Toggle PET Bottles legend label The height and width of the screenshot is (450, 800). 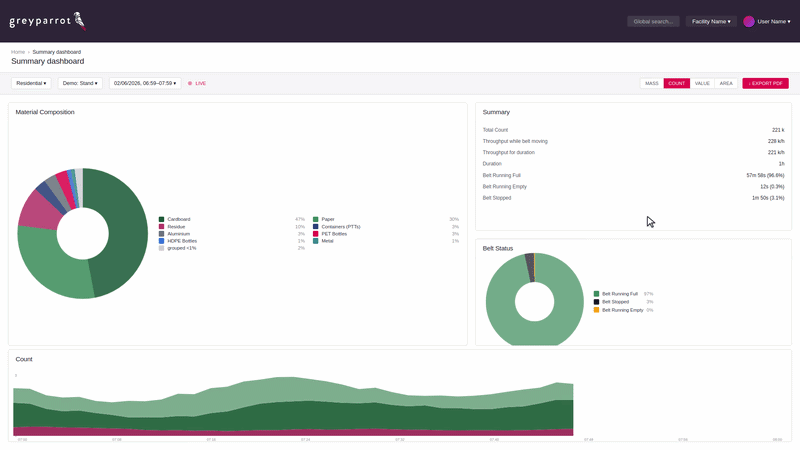click(334, 234)
